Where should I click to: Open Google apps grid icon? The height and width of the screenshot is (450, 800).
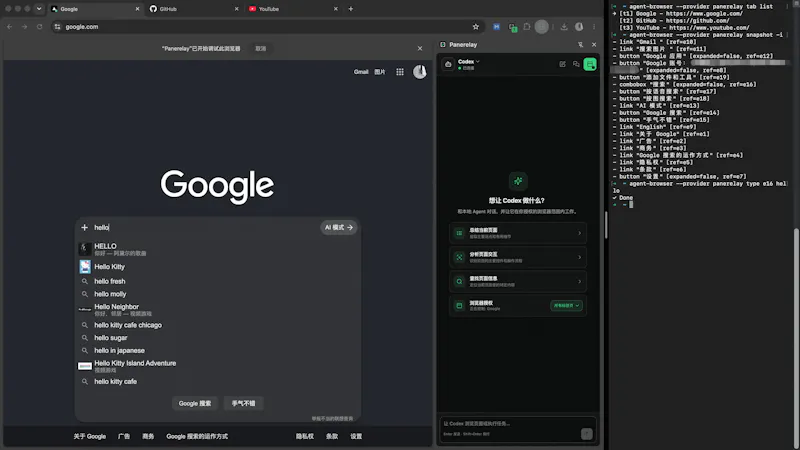400,72
